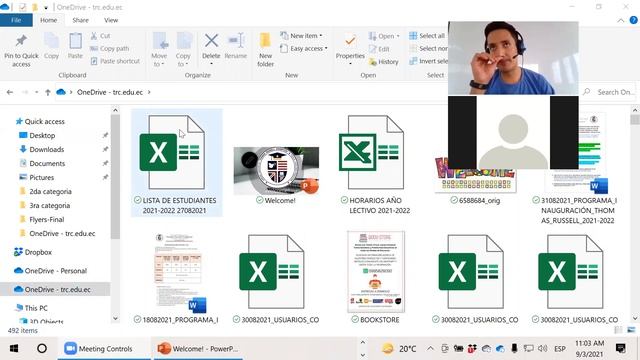Open 2da categoria folder in sidebar
Viewport: 640px width, 360px height.
click(x=50, y=191)
